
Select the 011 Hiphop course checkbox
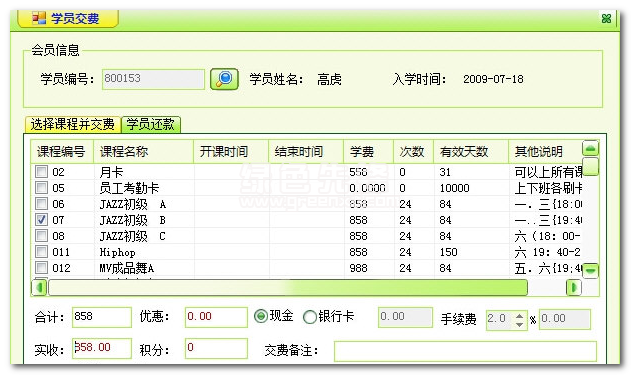(41, 251)
